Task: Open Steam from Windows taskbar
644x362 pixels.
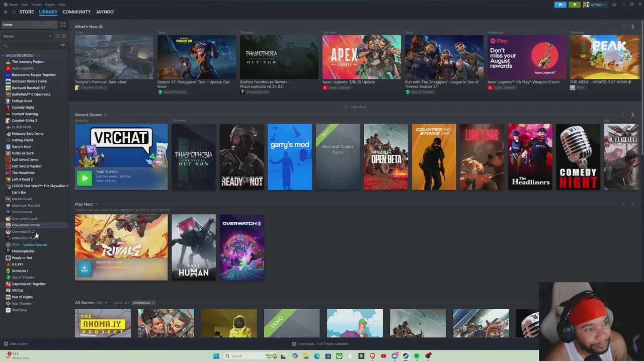Action: 406,356
